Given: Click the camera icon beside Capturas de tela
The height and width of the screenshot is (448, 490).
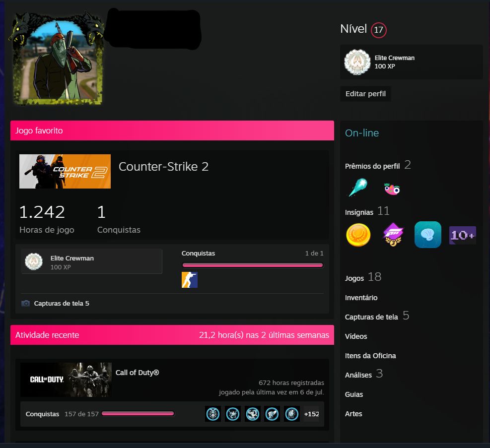Looking at the screenshot, I should point(26,303).
